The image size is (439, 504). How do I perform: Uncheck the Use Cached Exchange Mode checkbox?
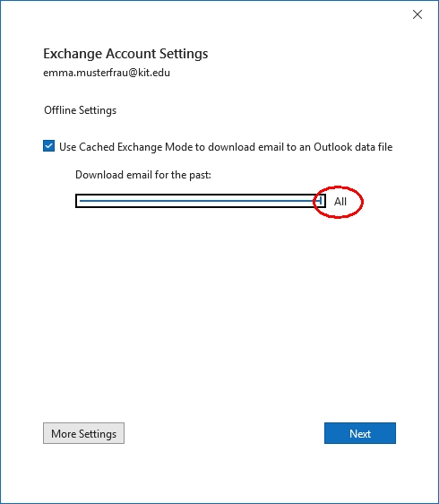point(48,146)
